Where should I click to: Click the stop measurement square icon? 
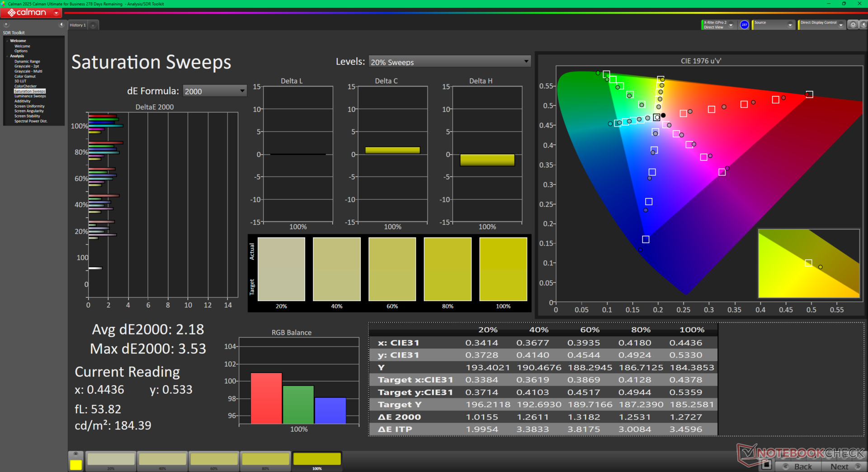[x=766, y=465]
